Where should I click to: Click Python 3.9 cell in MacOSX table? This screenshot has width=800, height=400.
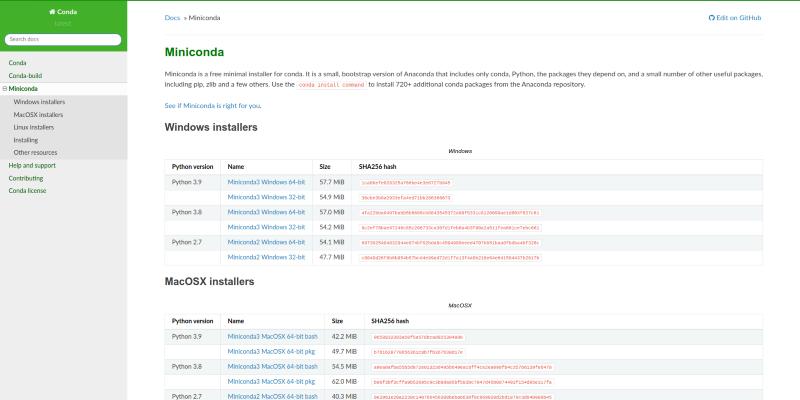187,337
